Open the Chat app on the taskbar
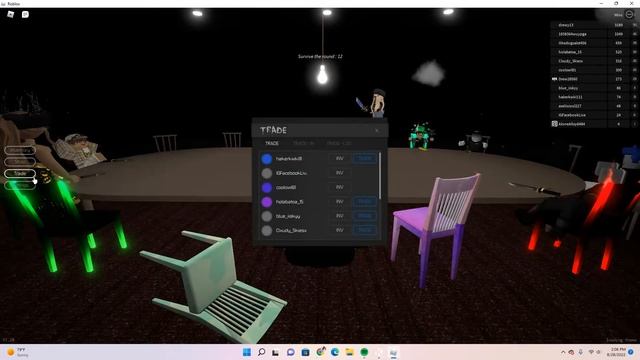The image size is (640, 360). coord(290,352)
